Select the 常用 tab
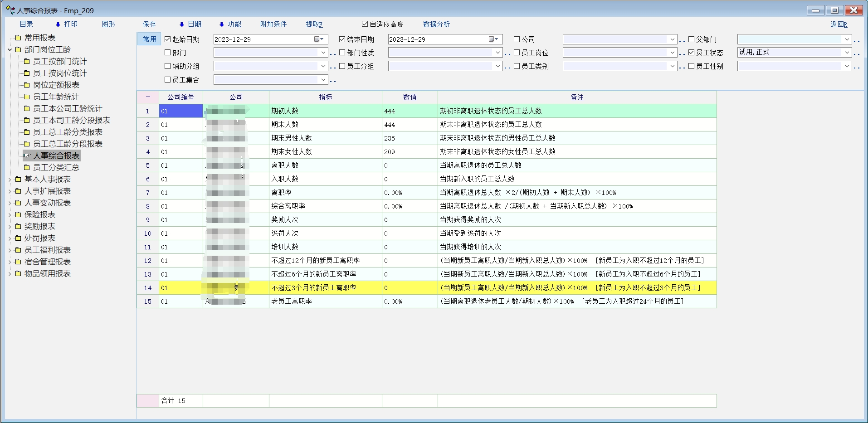 tap(149, 39)
